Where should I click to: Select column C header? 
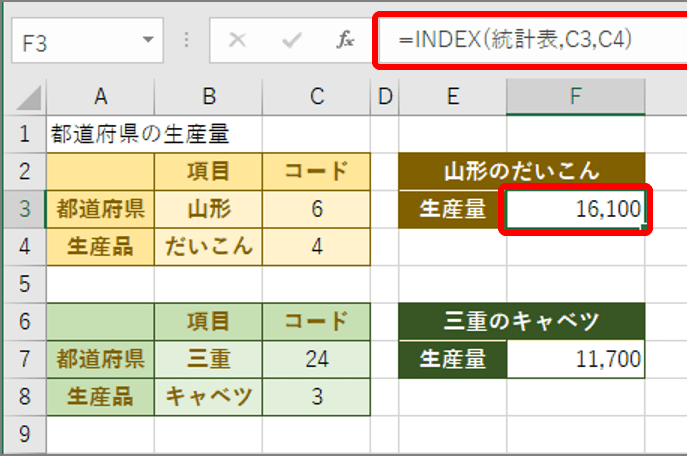click(x=316, y=97)
